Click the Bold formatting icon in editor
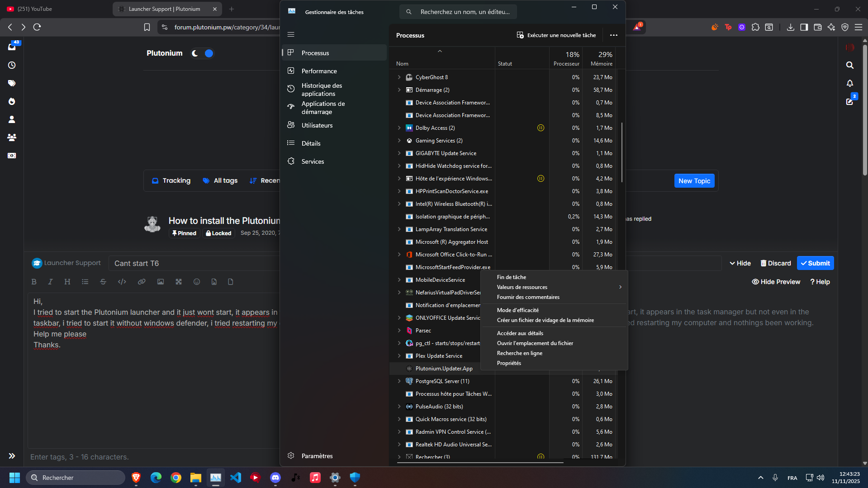 [x=34, y=282]
